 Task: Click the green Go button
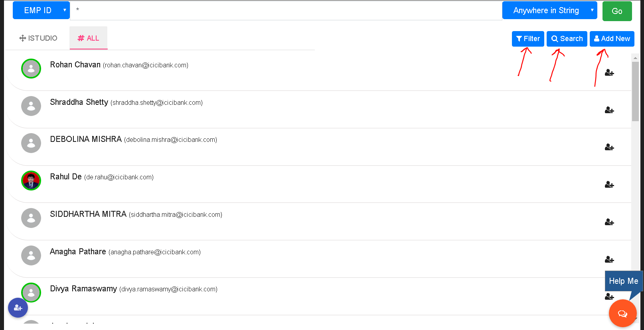pos(617,11)
